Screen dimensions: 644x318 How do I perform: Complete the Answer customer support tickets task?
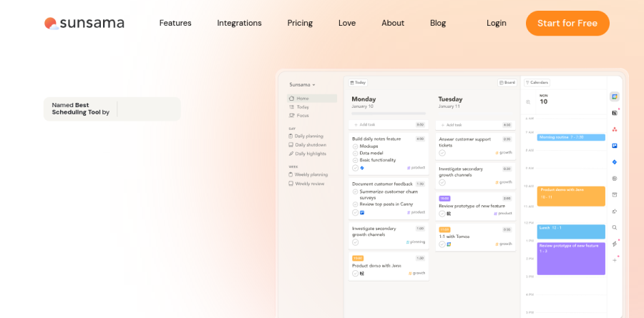tap(442, 153)
